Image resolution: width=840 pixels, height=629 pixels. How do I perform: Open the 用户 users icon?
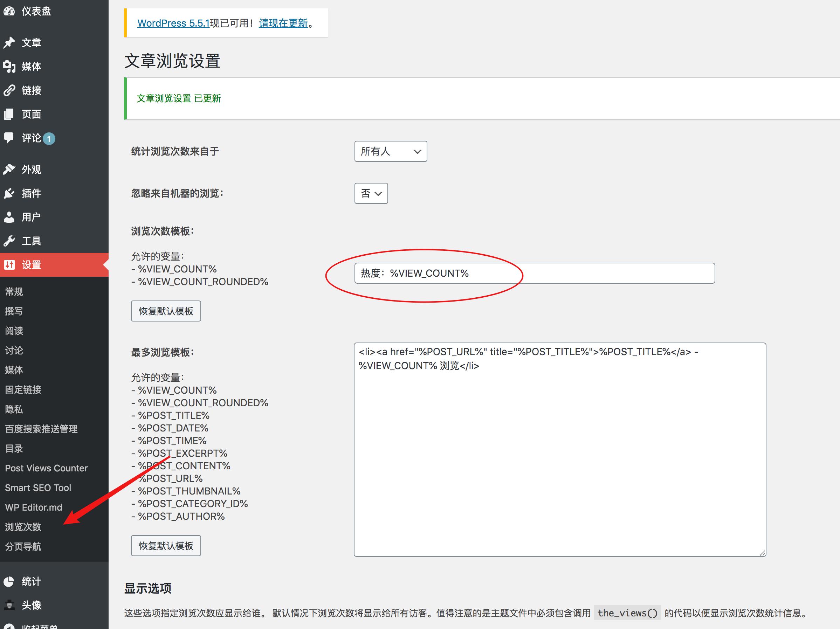10,217
